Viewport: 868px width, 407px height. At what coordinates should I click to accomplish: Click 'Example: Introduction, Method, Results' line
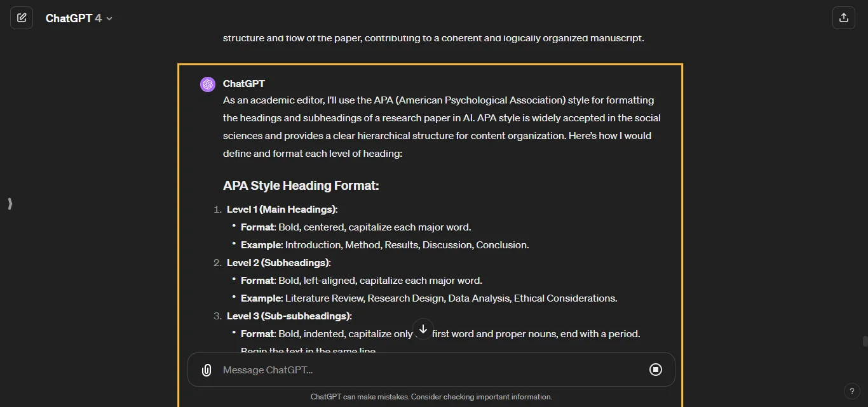pos(384,245)
